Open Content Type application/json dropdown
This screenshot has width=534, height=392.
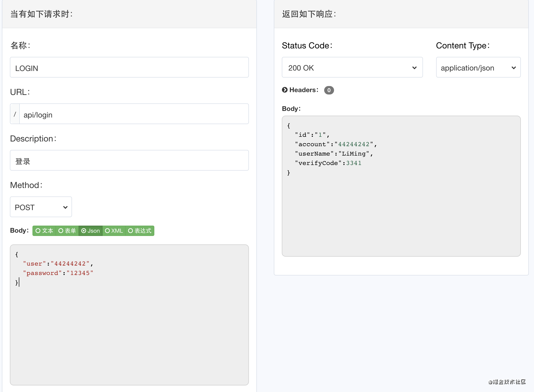[x=478, y=67]
